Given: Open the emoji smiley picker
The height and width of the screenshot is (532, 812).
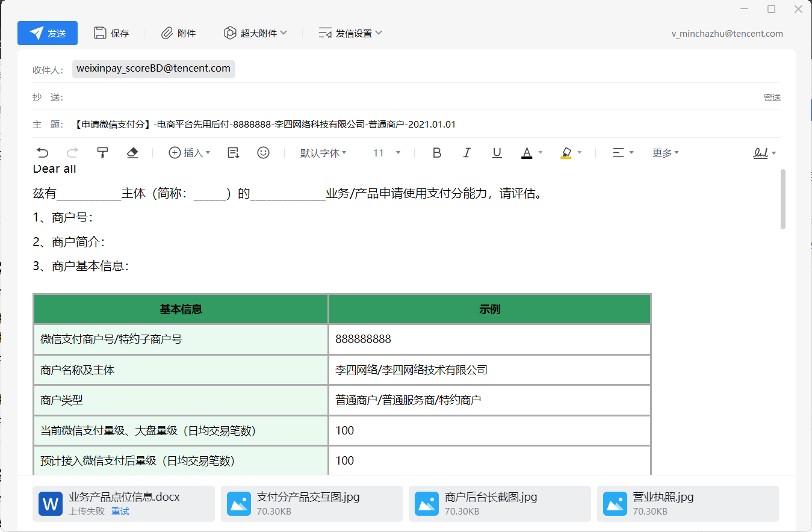Looking at the screenshot, I should [x=263, y=153].
